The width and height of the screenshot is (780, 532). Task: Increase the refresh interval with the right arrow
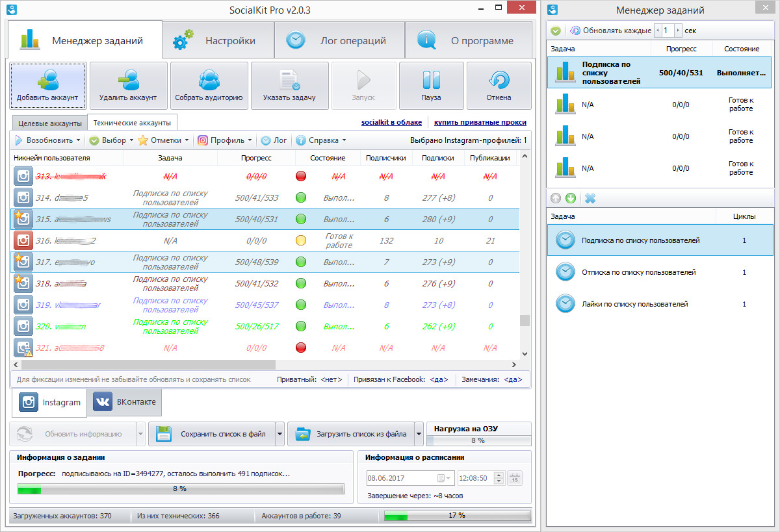pos(677,31)
